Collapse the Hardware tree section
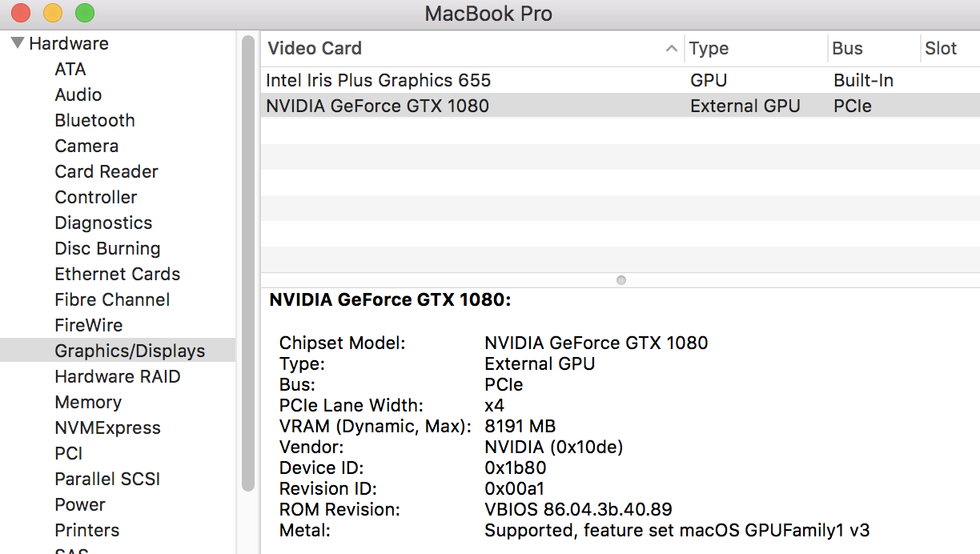Viewport: 980px width, 554px height. pyautogui.click(x=17, y=43)
